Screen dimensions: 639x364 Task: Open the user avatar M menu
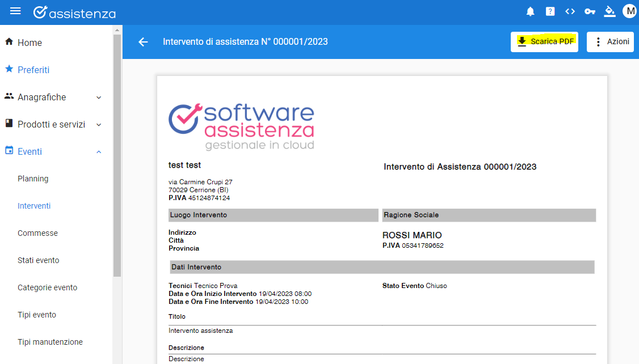[630, 11]
